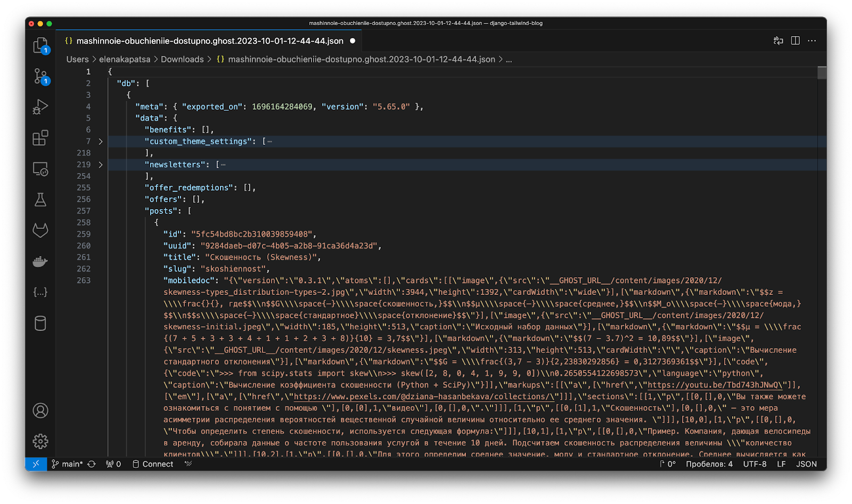Change encoding via UTF-8 status item

click(x=755, y=464)
